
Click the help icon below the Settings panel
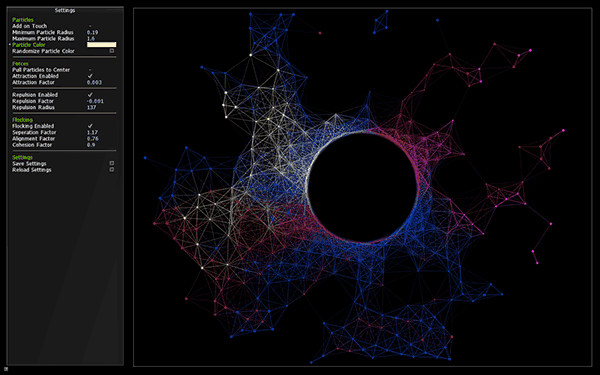[x=7, y=369]
